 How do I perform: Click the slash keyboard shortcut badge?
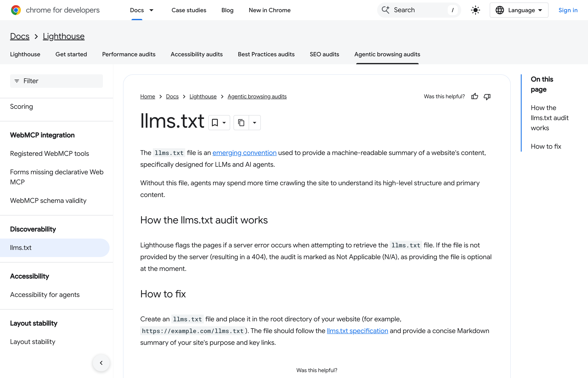pos(452,10)
